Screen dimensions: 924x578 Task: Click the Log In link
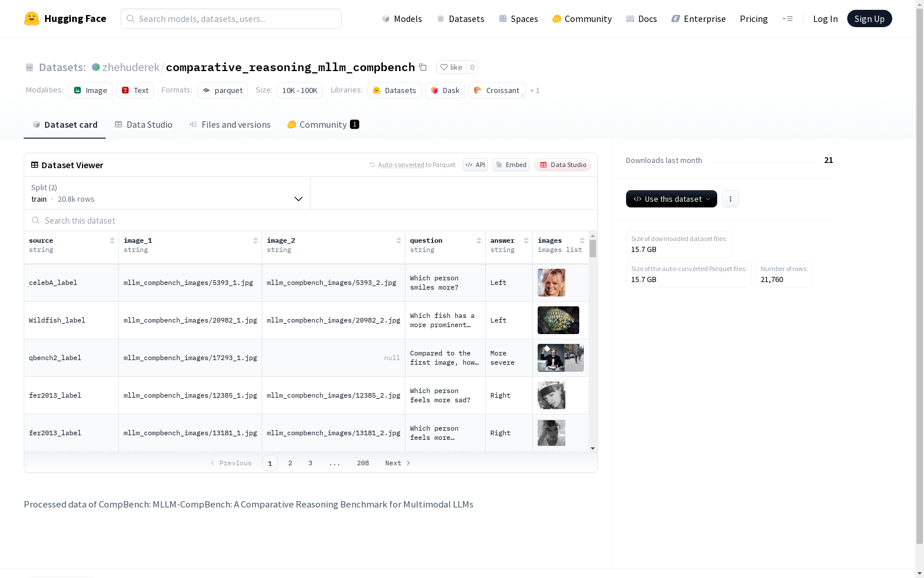pos(825,18)
